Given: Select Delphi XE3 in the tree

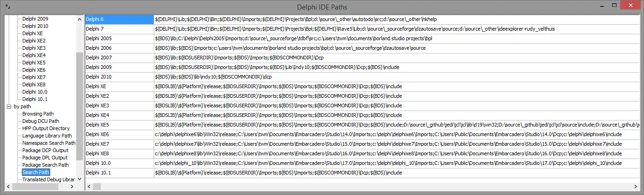Looking at the screenshot, I should tap(34, 48).
